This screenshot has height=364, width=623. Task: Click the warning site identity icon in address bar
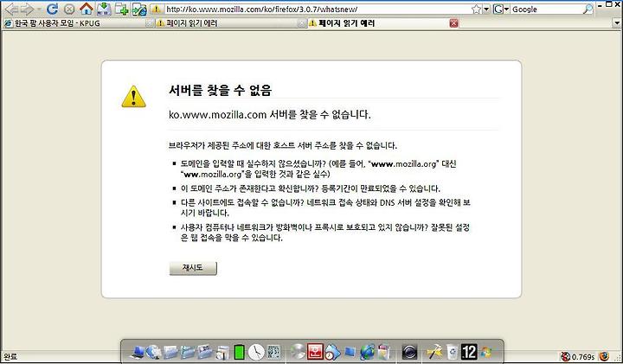(157, 10)
